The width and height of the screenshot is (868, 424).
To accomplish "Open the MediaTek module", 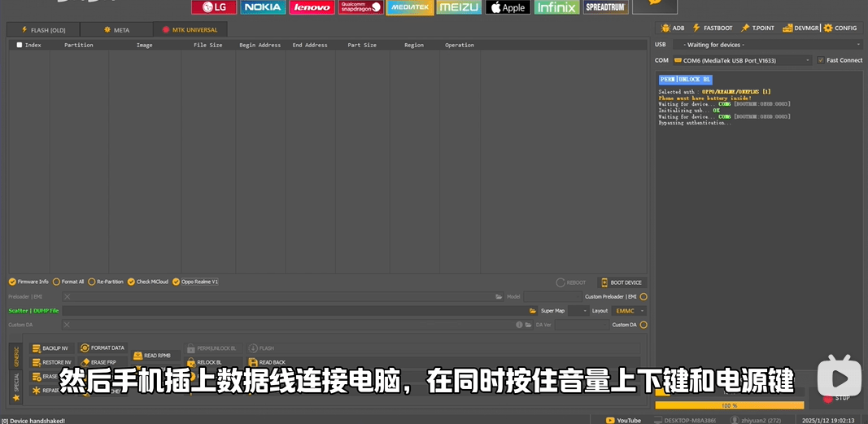I will tap(410, 7).
